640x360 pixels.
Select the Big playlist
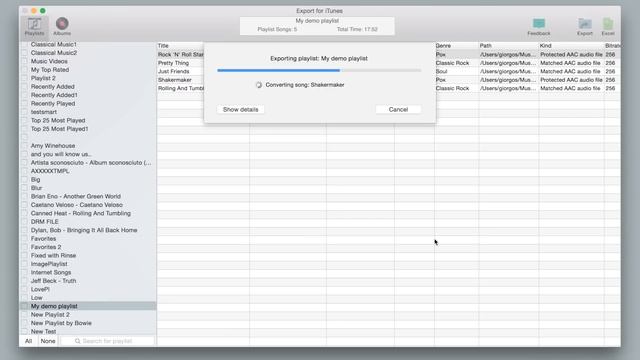tap(36, 180)
